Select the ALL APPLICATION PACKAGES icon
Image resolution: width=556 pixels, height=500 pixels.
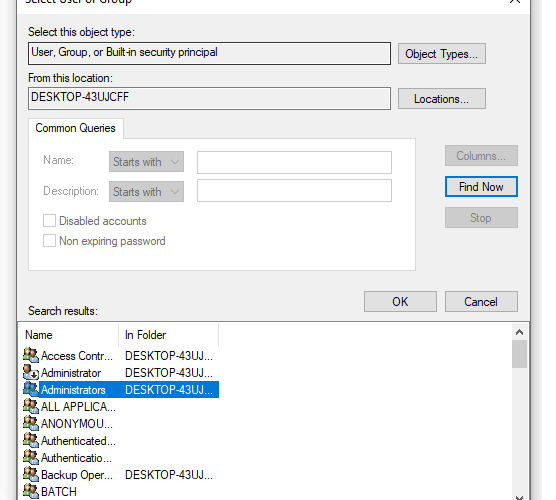[31, 406]
